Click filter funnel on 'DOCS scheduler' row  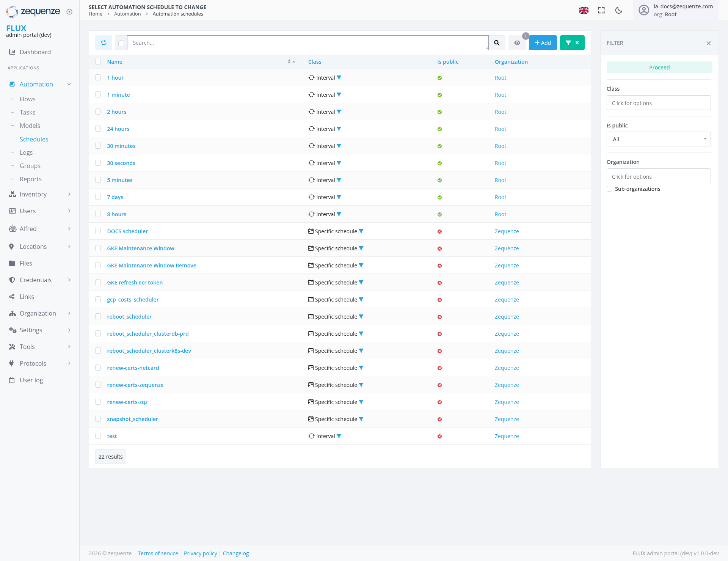tap(361, 231)
